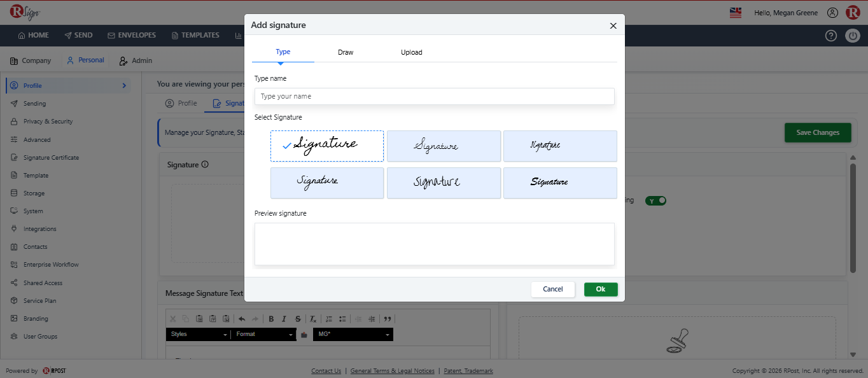Switch to the Personal settings tab
868x378 pixels.
pyautogui.click(x=85, y=60)
